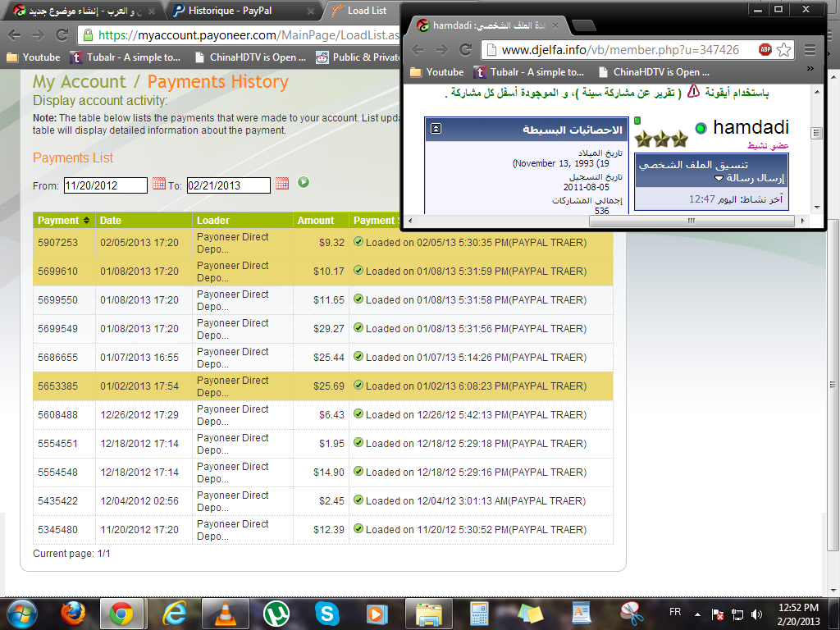Open Chrome menu in the djelfa.info window

[x=810, y=50]
